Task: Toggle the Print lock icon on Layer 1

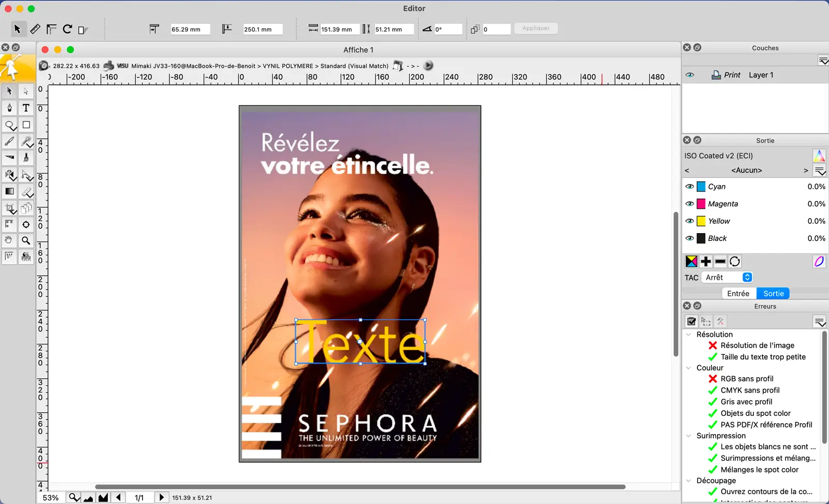Action: [x=716, y=75]
